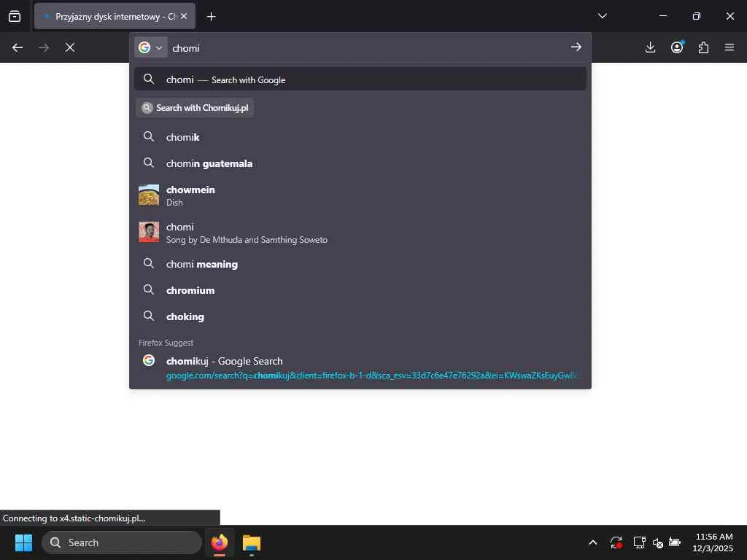Go back one page
This screenshot has width=747, height=560.
(18, 47)
